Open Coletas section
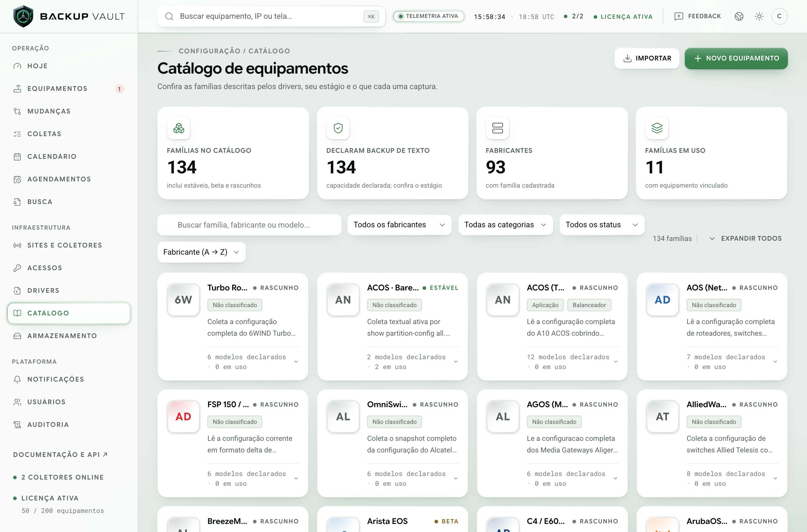This screenshot has width=807, height=532. (69, 134)
